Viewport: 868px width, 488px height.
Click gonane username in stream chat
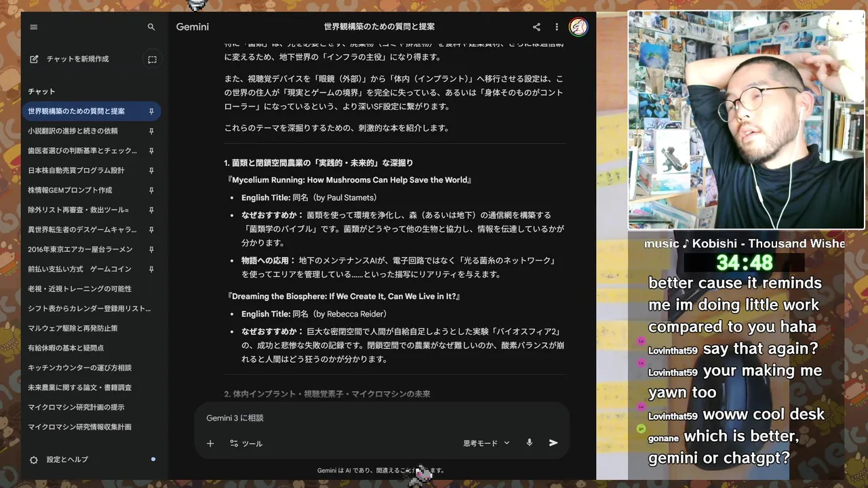[x=663, y=439]
